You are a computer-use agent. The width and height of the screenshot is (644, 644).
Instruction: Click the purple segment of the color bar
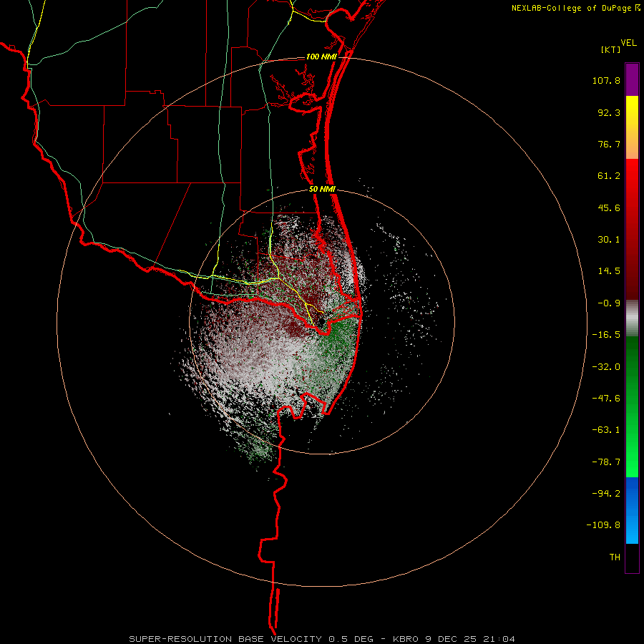632,79
